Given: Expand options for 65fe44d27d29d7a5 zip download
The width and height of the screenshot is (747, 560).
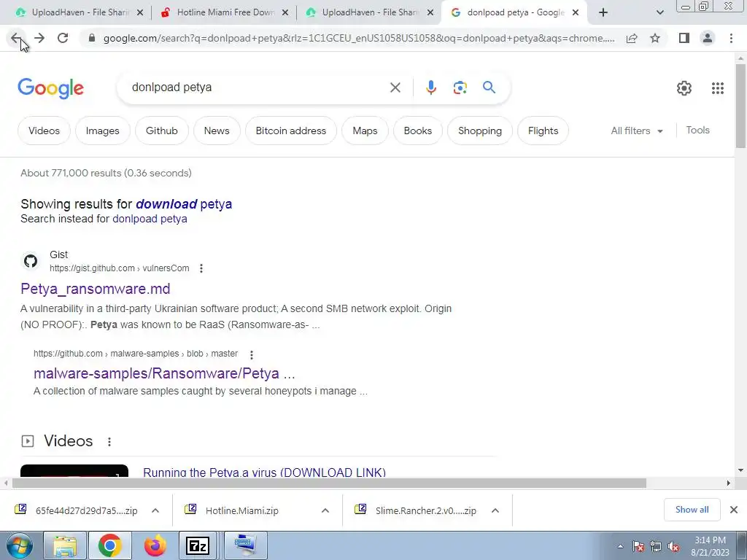Looking at the screenshot, I should pos(155,510).
